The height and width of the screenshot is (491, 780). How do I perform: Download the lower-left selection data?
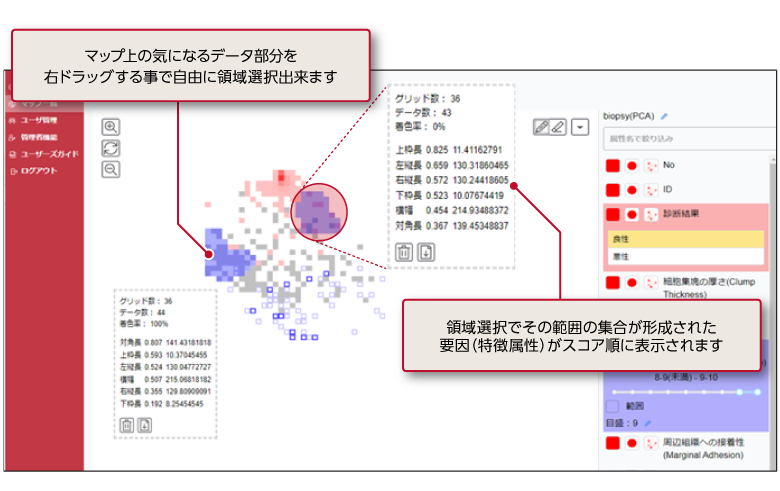(144, 426)
